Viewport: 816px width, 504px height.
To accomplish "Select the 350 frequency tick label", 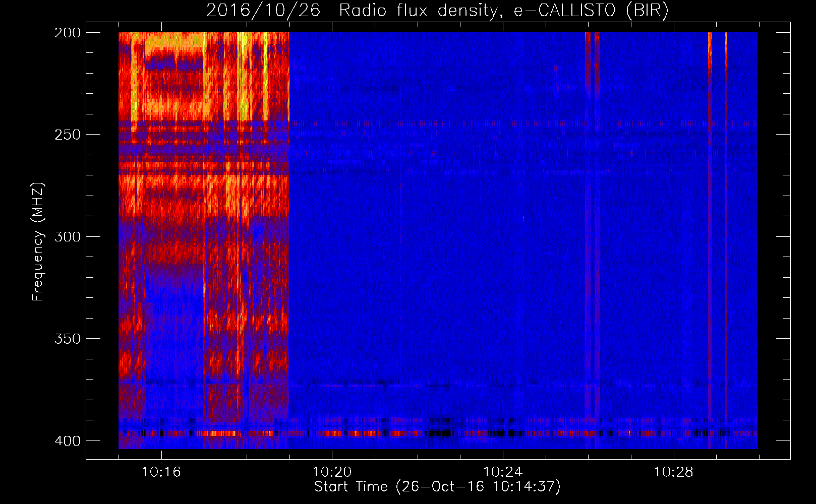I will (67, 338).
